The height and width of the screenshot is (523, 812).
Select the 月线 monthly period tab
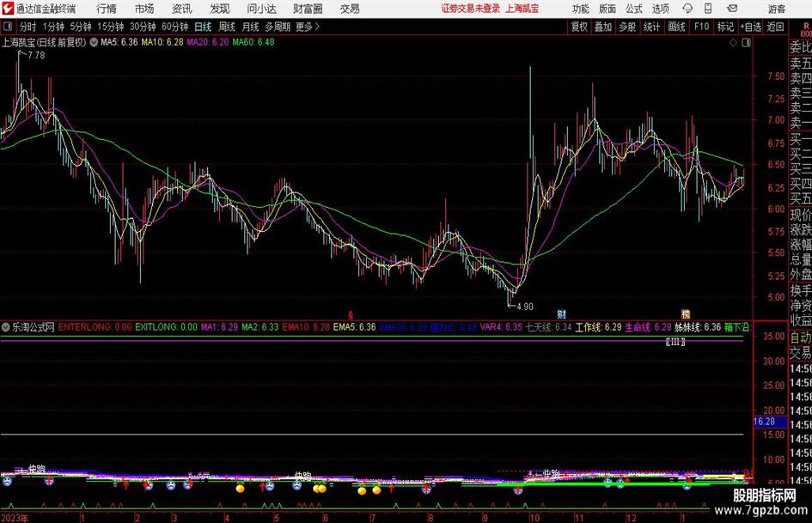(x=251, y=27)
